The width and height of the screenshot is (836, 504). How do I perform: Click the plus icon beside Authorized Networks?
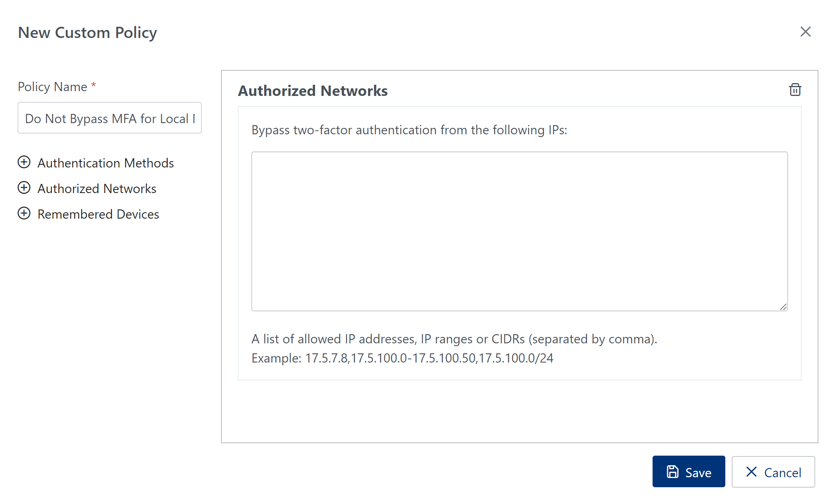tap(24, 188)
